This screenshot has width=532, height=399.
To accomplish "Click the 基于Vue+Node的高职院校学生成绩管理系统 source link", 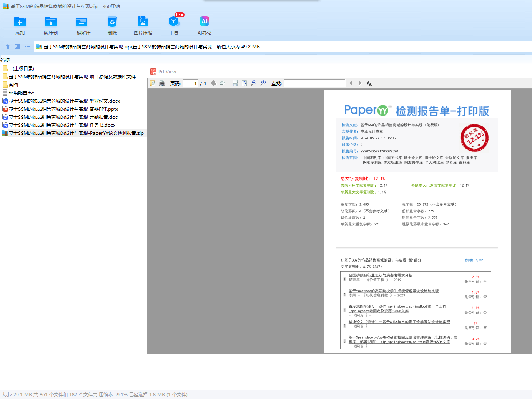I will tap(394, 291).
